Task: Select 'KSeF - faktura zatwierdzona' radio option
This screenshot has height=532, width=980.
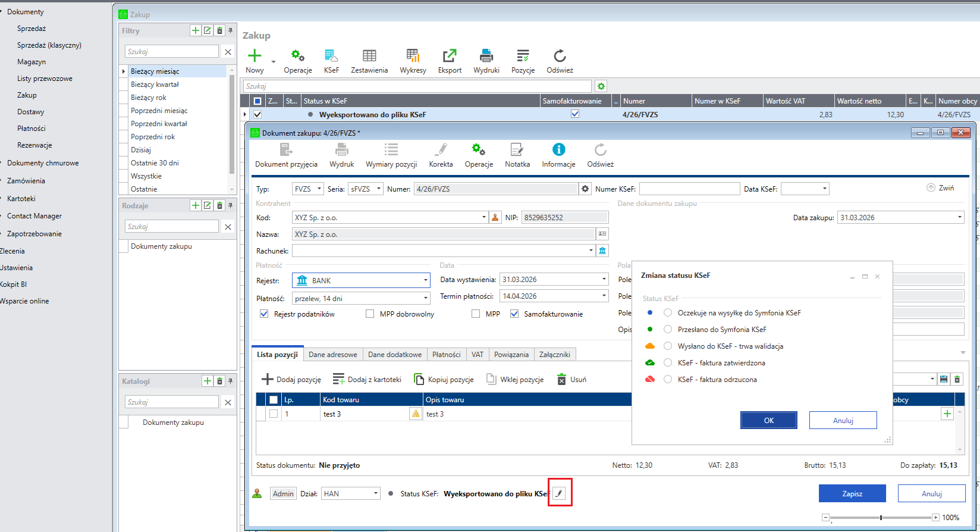Action: 668,362
